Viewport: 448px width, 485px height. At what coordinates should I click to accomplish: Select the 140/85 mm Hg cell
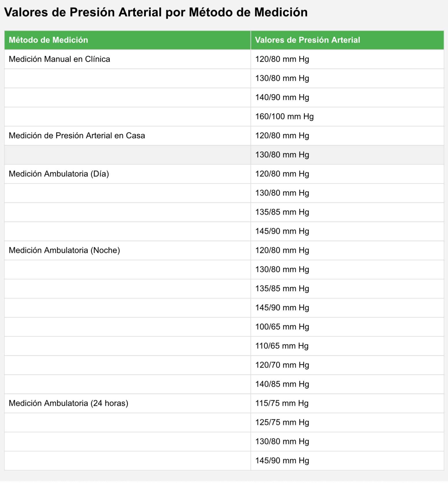(282, 384)
